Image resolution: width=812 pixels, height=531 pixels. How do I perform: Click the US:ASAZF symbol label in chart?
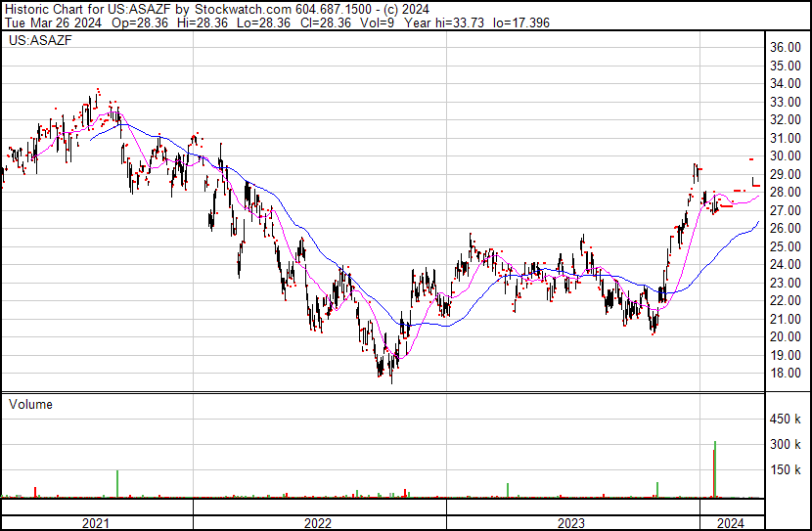pyautogui.click(x=40, y=40)
